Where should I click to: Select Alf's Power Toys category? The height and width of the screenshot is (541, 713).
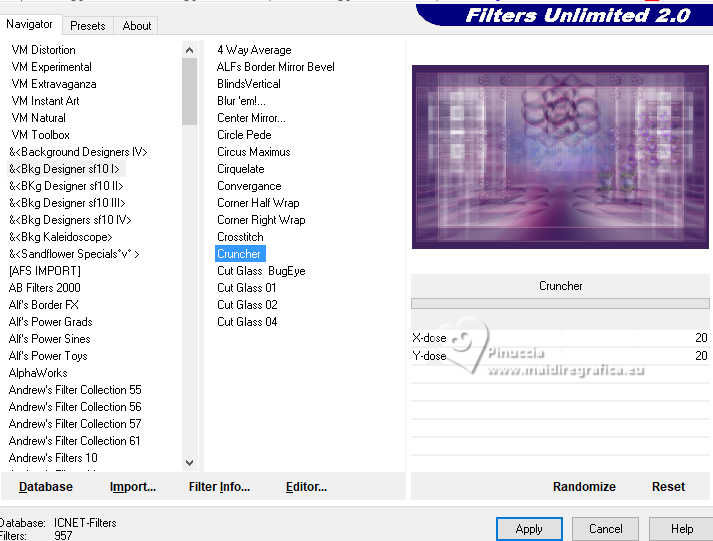(48, 356)
